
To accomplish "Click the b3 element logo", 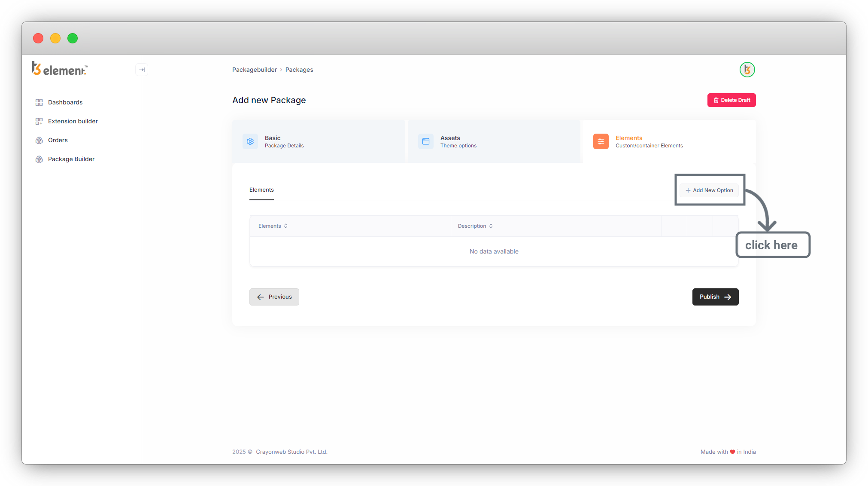I will (x=60, y=69).
